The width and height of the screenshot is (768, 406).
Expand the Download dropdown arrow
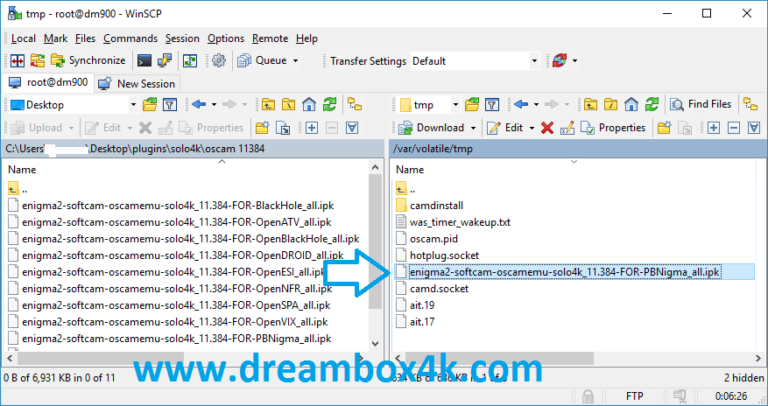(x=473, y=128)
